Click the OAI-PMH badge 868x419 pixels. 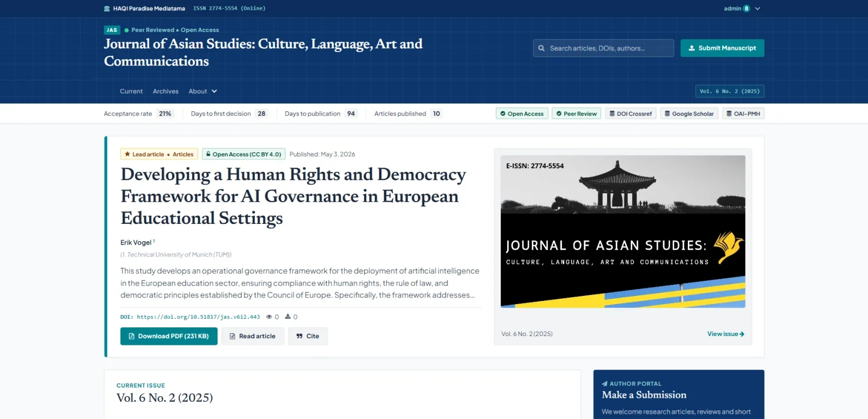pyautogui.click(x=743, y=114)
